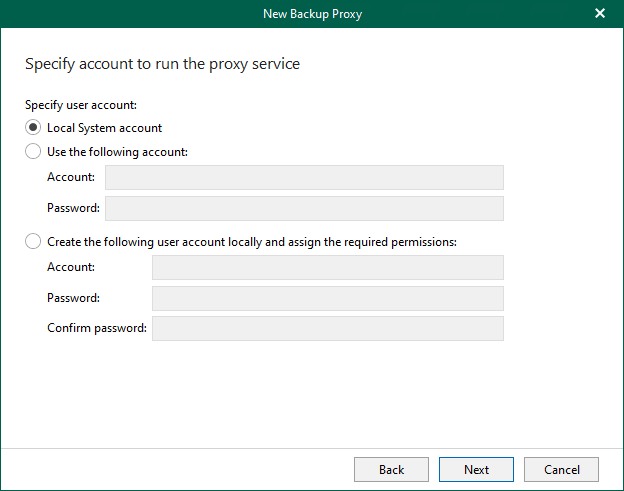Enable the 'Create the following user account locally' radio

click(33, 241)
